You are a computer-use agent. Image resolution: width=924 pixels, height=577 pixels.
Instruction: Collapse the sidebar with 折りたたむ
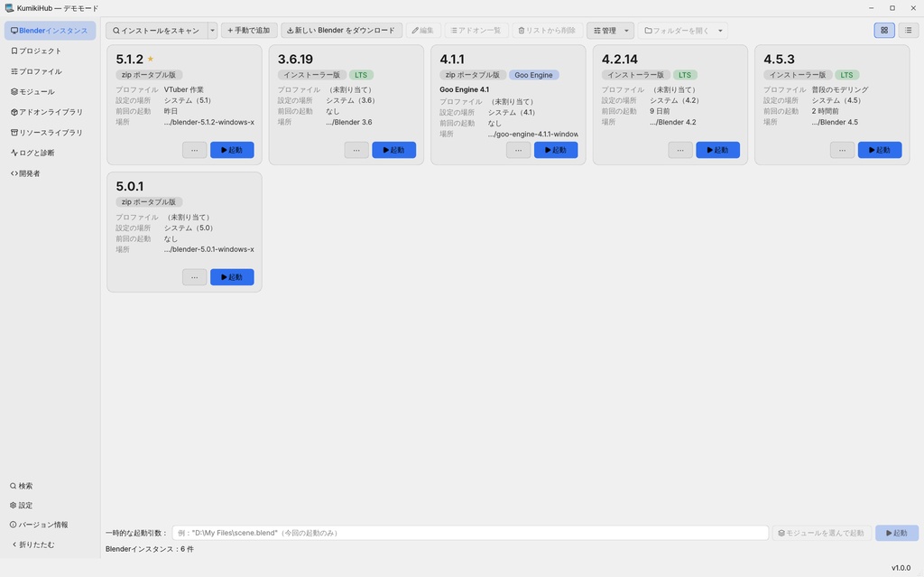coord(51,544)
